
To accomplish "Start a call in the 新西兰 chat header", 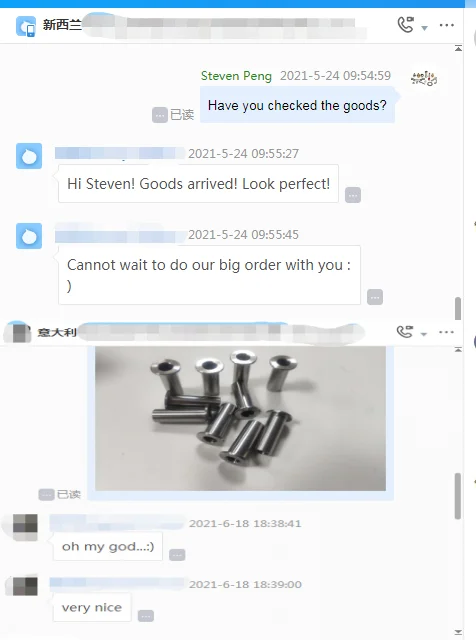I will [x=406, y=24].
